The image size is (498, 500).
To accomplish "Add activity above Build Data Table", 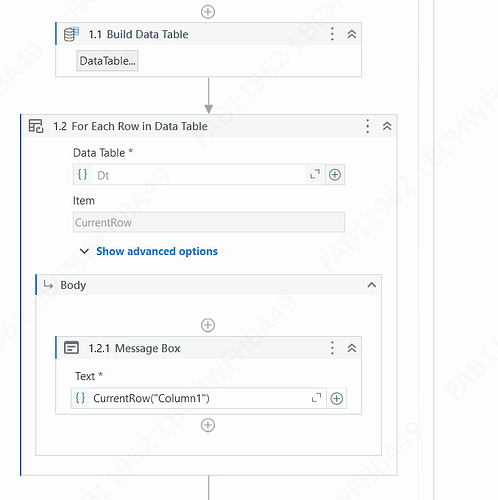I will tap(208, 12).
